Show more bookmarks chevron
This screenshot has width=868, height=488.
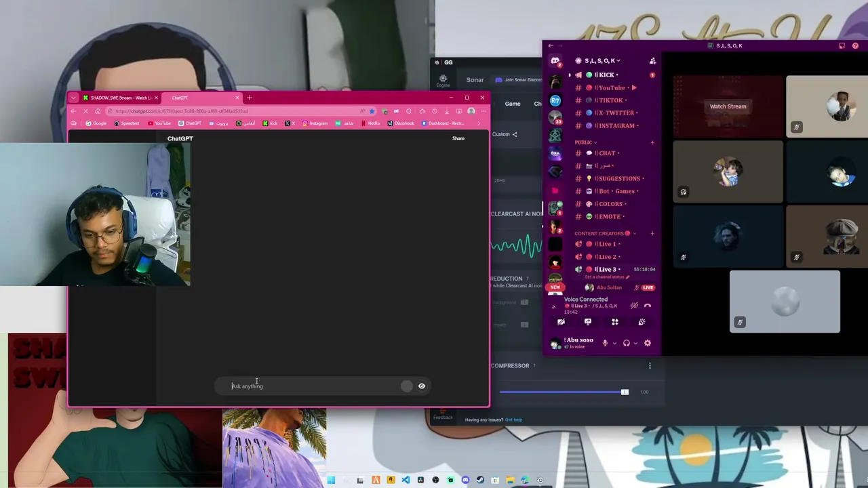479,123
